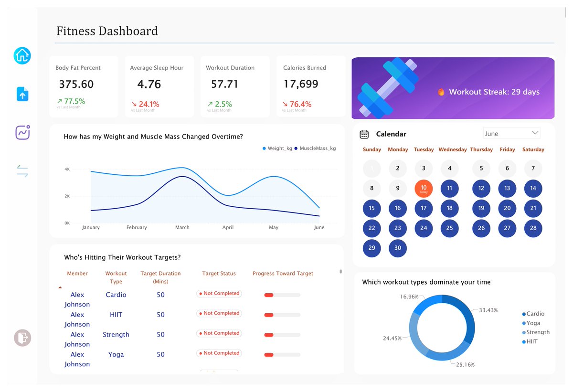
Task: Click the sort triangle under Member column
Action: click(x=60, y=288)
